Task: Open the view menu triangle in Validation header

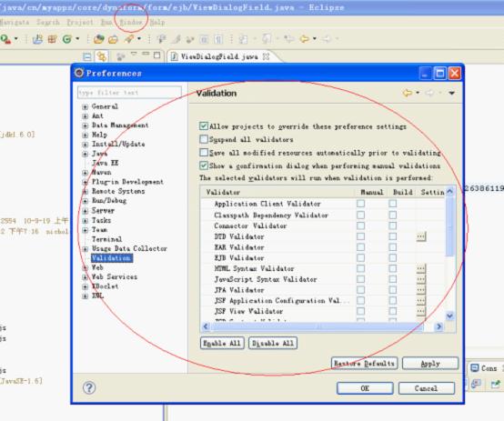Action: [451, 93]
